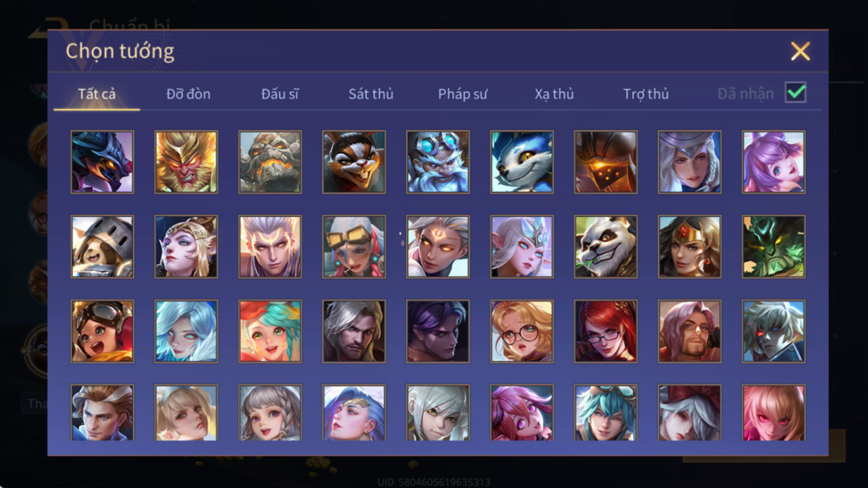Choose the green forest-spirit monster hero
Viewport: 868px width, 488px height.
click(x=774, y=246)
